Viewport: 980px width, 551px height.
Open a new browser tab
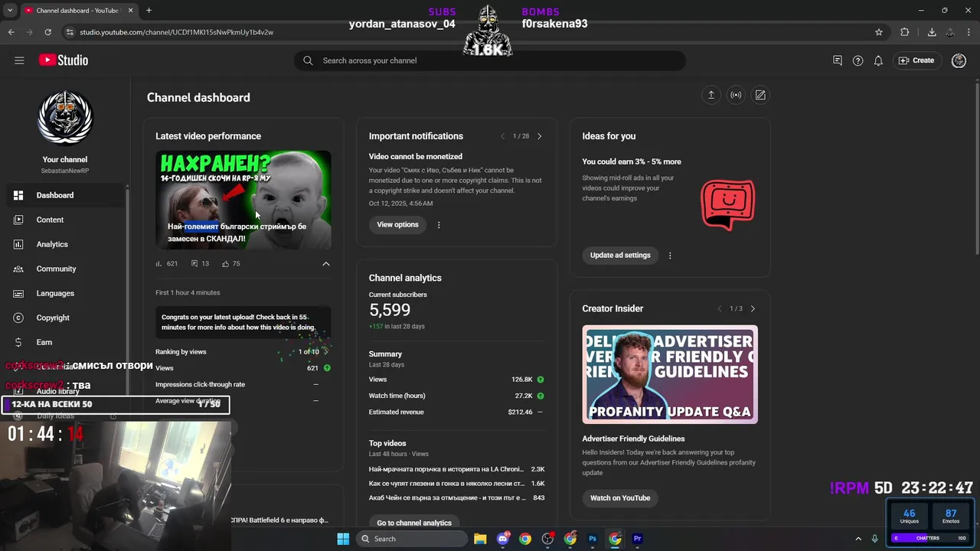[x=149, y=11]
